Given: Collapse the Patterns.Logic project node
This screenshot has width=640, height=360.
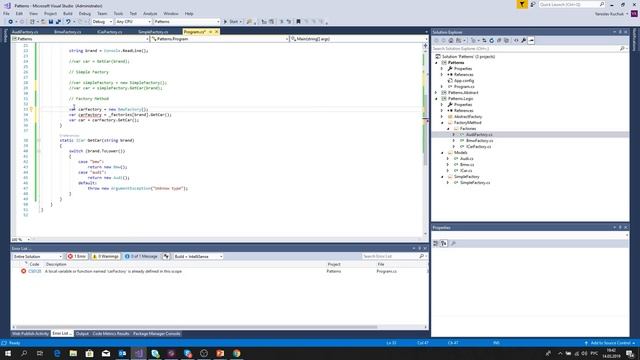Looking at the screenshot, I should click(436, 99).
